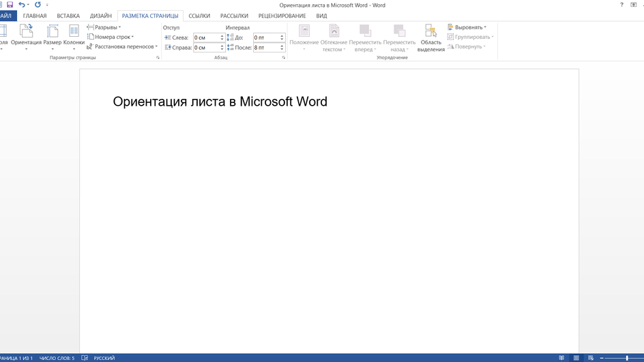Click the Слева left indent field

(207, 37)
